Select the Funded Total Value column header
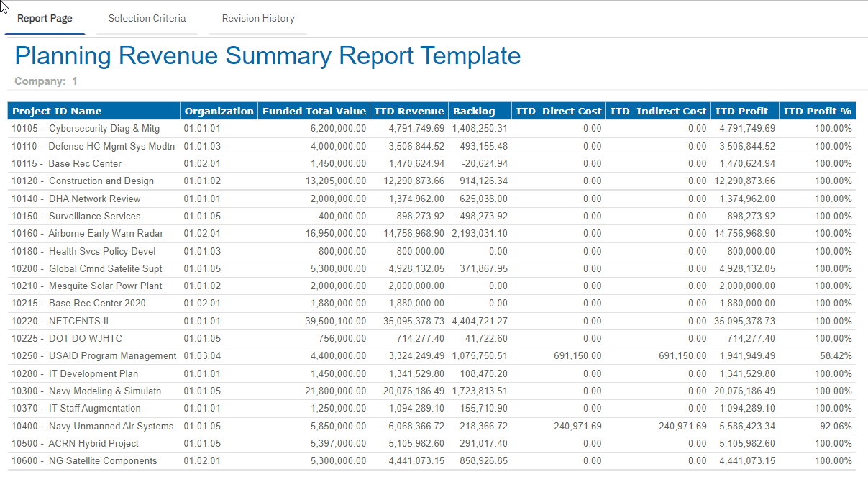 click(314, 111)
